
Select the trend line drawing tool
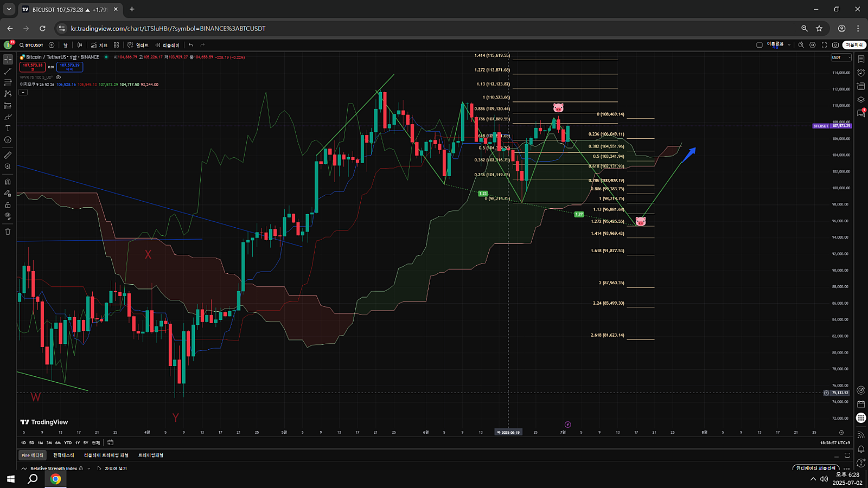(x=8, y=71)
